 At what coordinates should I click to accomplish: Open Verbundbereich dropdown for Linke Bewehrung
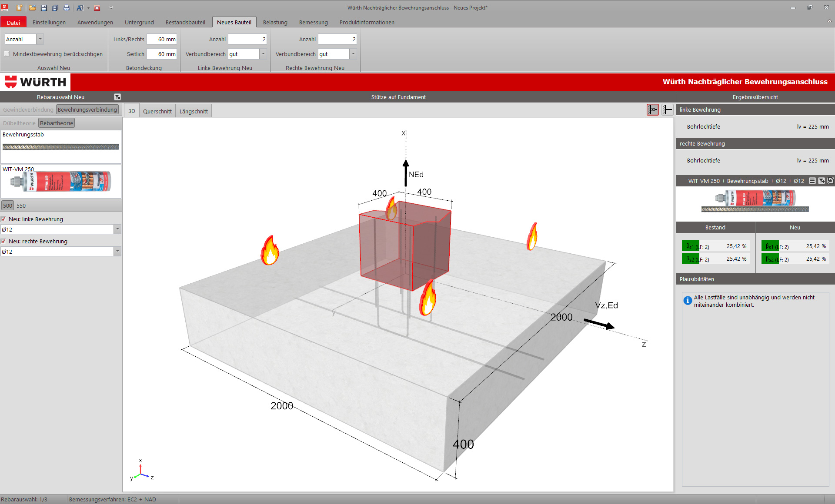click(263, 54)
